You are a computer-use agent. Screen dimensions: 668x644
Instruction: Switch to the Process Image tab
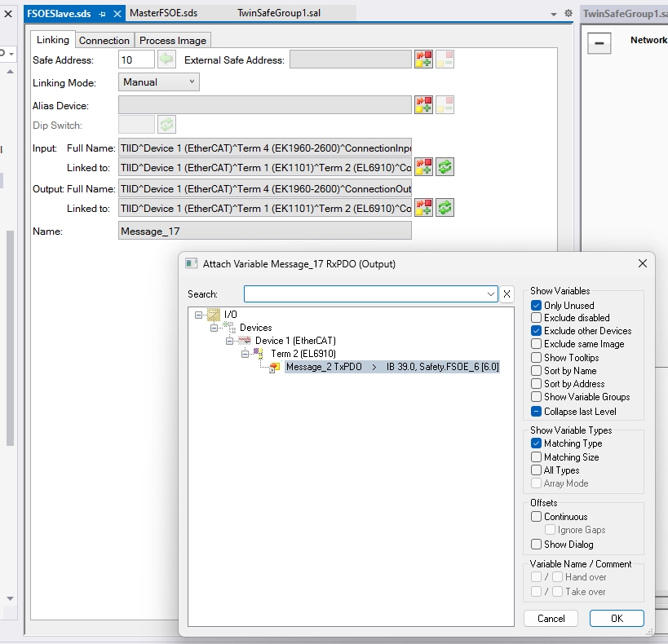pos(173,40)
